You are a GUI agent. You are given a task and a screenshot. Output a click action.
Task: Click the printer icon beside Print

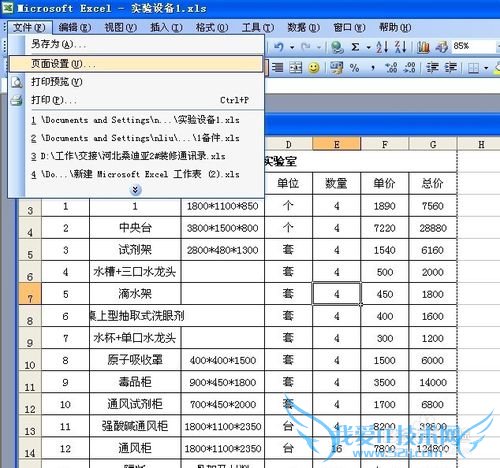point(16,100)
